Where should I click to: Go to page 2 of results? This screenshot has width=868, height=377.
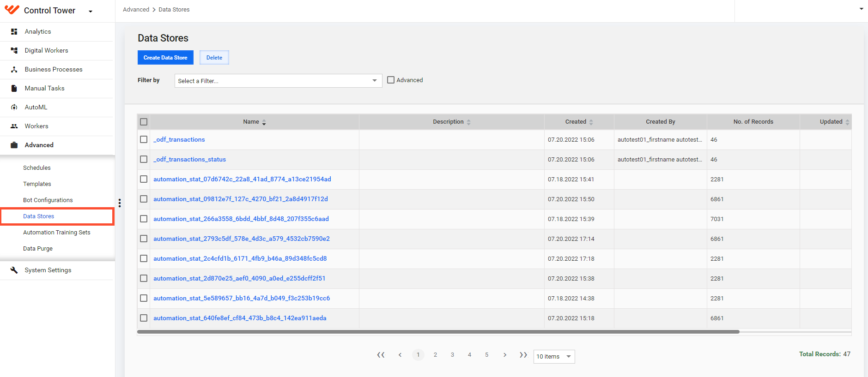435,355
